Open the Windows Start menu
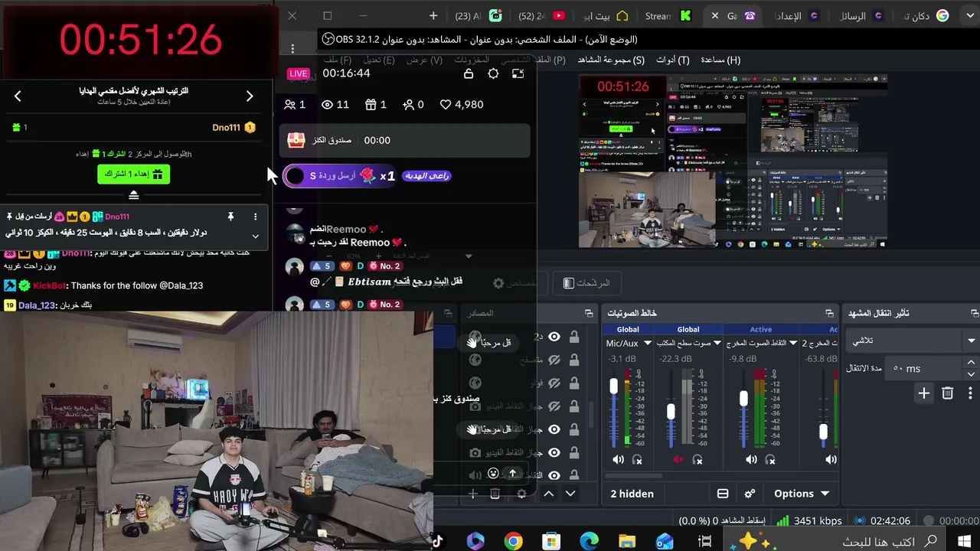The image size is (980, 551). coord(964,541)
